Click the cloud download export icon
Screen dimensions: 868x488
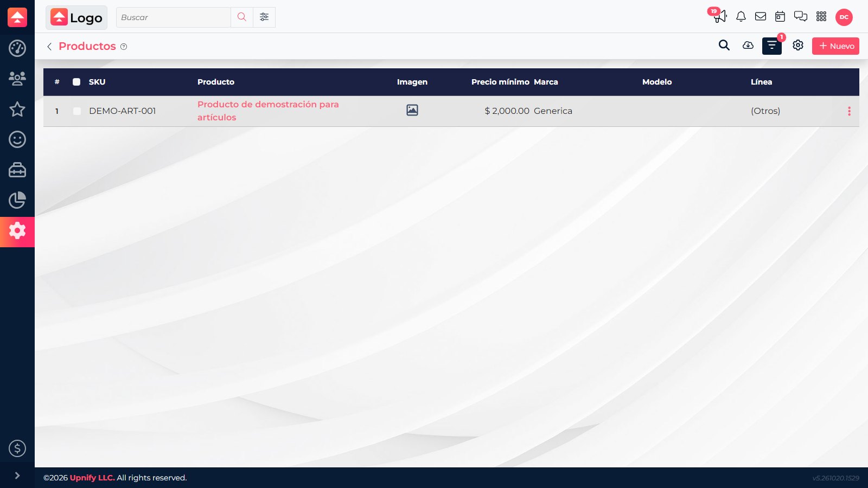coord(748,46)
